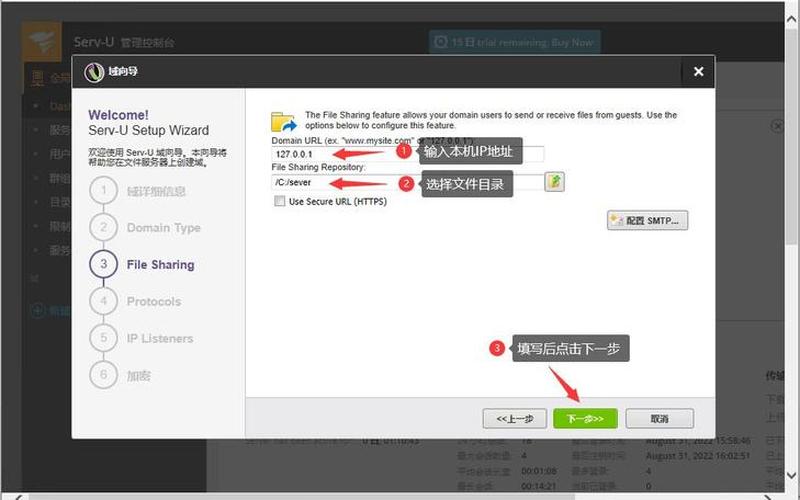Click the Serv-U wizard logo icon in title bar
800x500 pixels.
(94, 72)
